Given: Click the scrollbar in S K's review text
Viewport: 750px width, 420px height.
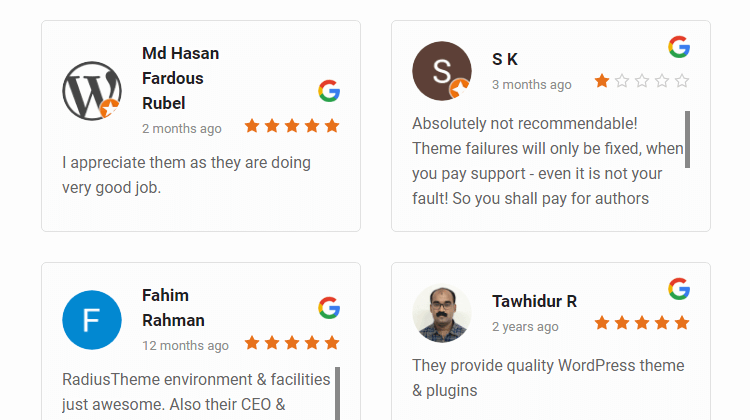Looking at the screenshot, I should [688, 139].
